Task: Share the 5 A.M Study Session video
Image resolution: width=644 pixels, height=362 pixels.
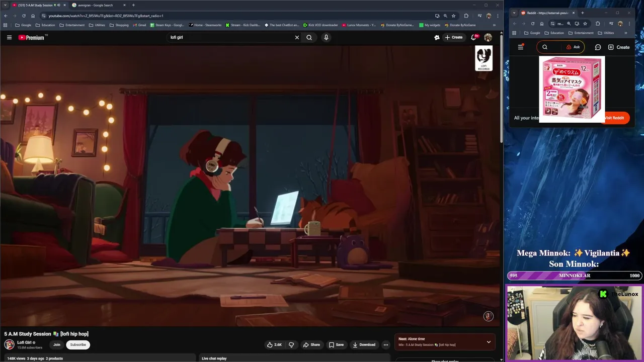Action: click(311, 344)
